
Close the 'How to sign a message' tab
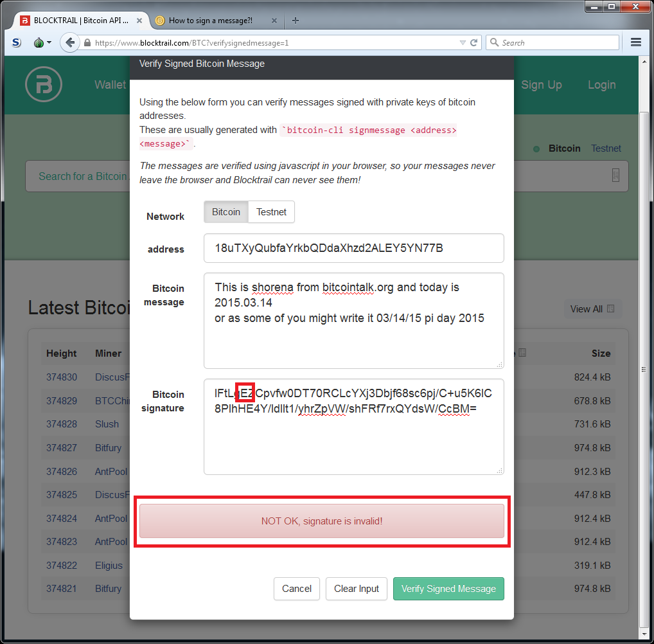(x=274, y=21)
